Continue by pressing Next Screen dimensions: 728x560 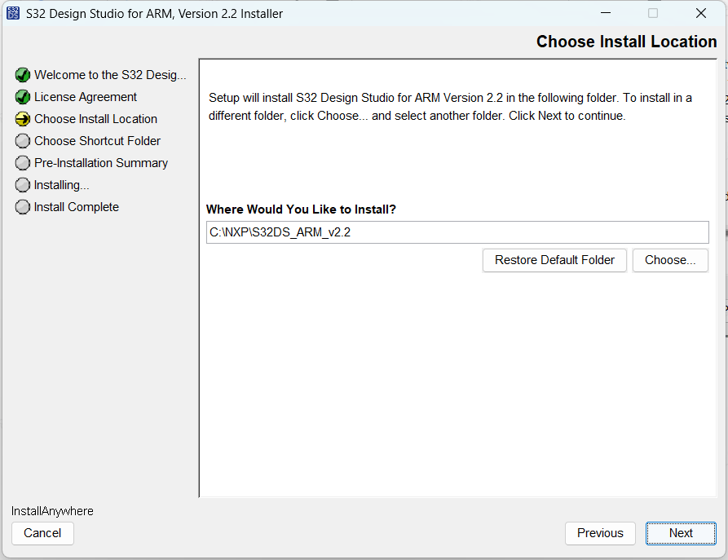681,533
